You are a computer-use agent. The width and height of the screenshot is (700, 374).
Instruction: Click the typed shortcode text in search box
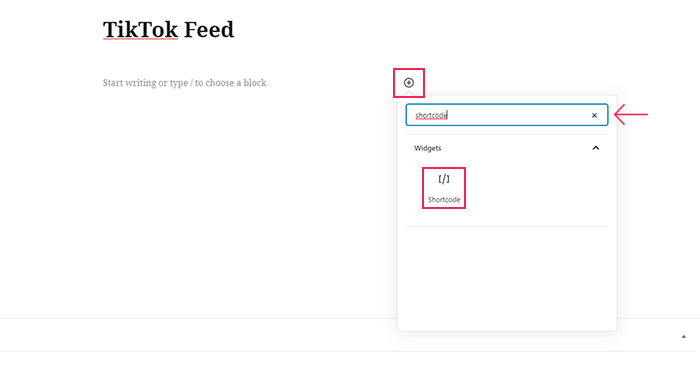coord(431,115)
